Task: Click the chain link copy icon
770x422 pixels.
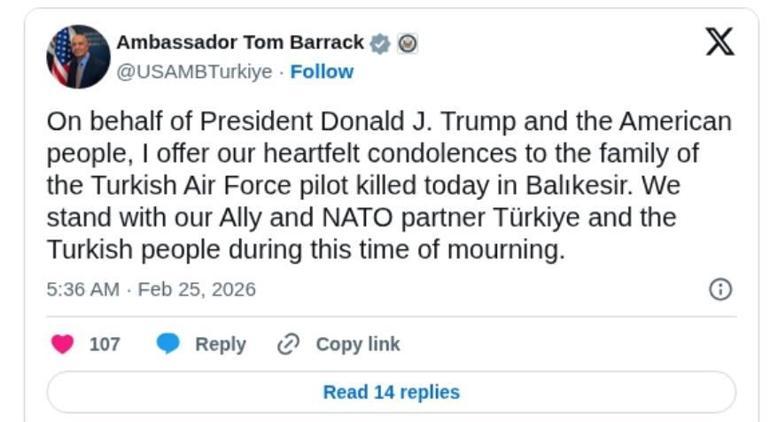Action: pos(288,344)
